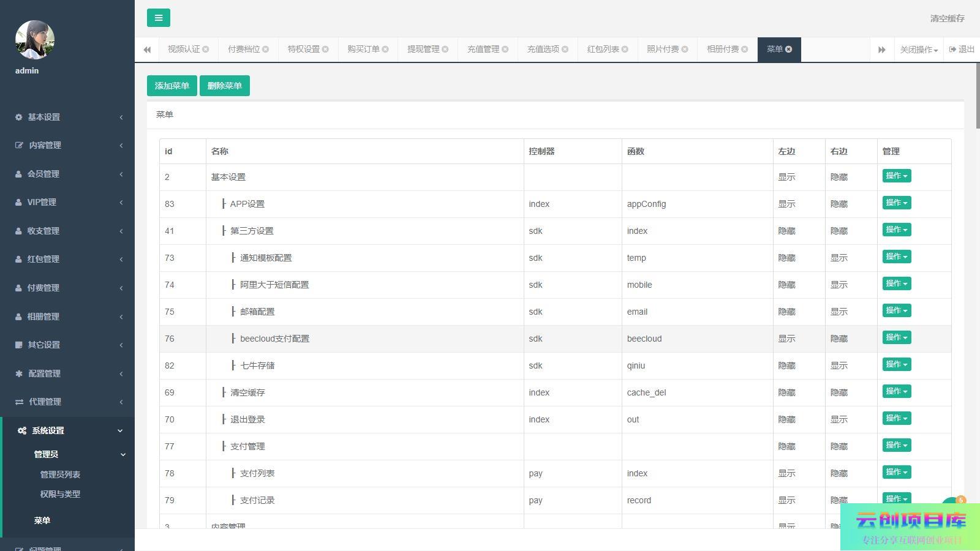Image resolution: width=980 pixels, height=551 pixels.
Task: Close the 视频认证 tab via its x icon
Action: click(206, 50)
